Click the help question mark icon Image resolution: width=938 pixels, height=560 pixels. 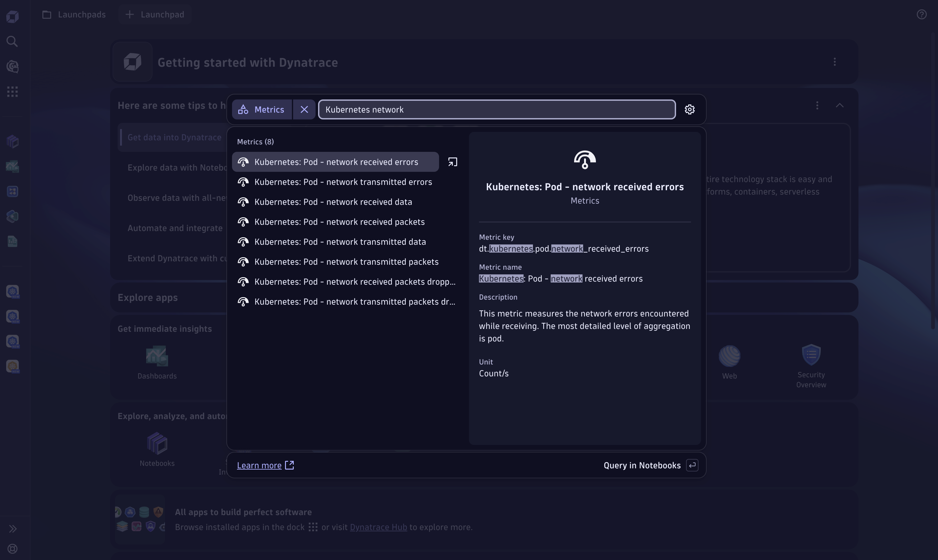coord(921,14)
